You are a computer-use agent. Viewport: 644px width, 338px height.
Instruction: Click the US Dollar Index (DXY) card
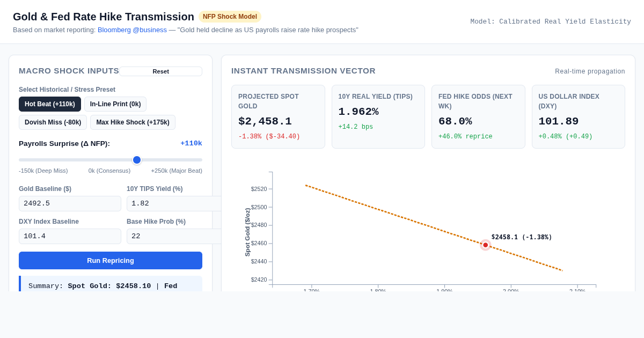579,116
